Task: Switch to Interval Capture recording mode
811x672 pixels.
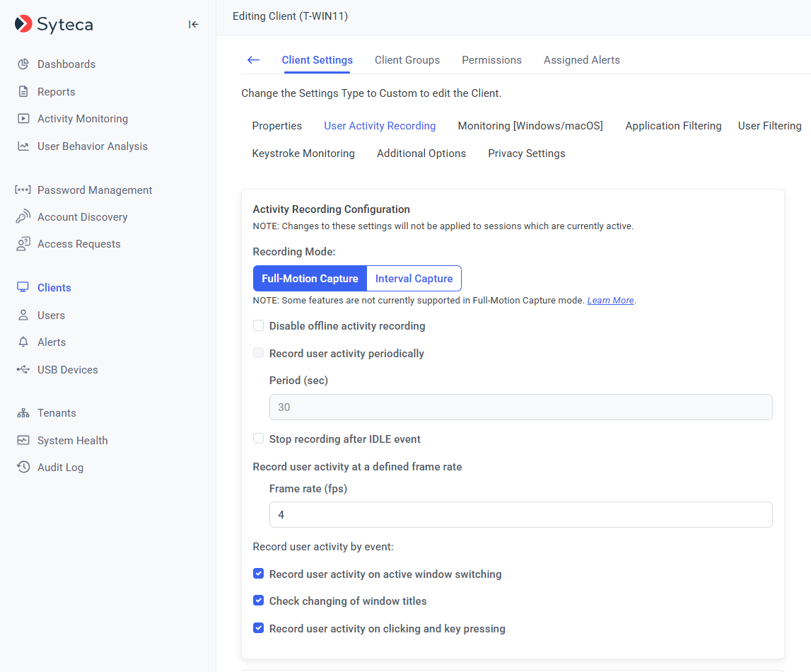Action: click(x=414, y=279)
